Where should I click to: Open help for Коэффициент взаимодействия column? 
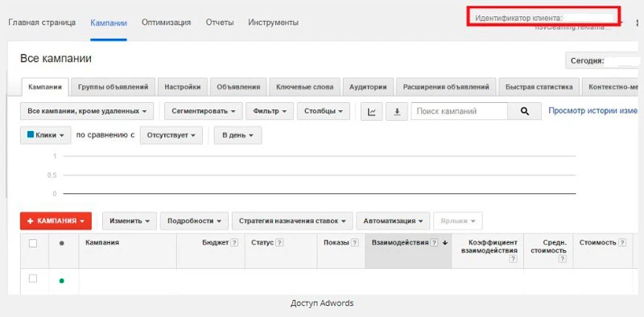(514, 259)
